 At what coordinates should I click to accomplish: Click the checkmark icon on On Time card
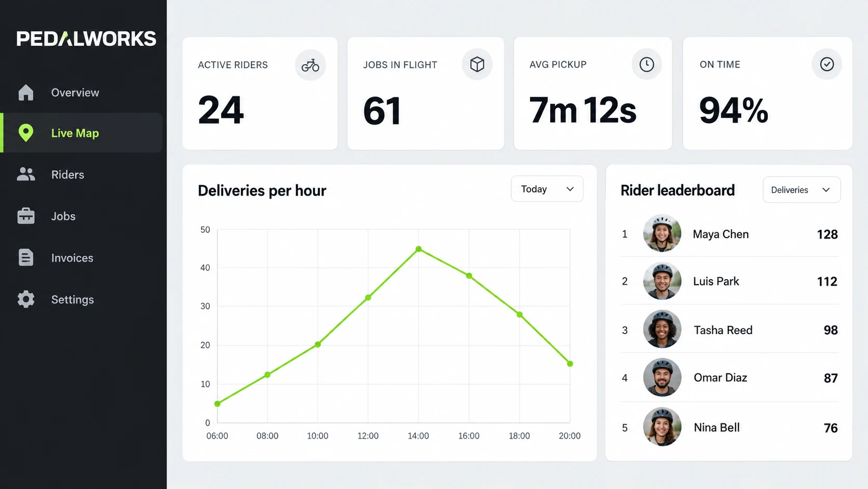[x=827, y=64]
